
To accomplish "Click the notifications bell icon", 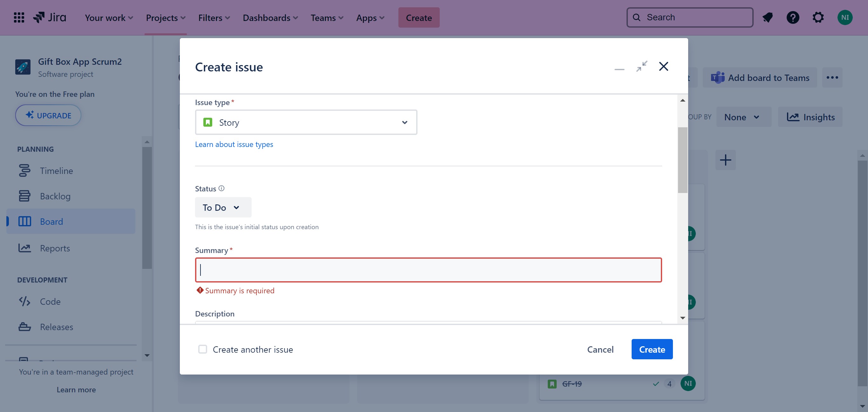I will point(768,17).
